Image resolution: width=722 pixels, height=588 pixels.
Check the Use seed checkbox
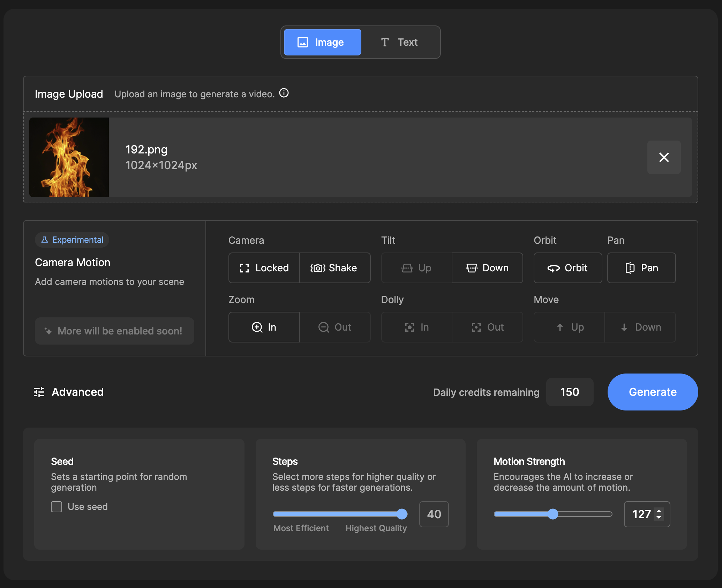point(57,506)
